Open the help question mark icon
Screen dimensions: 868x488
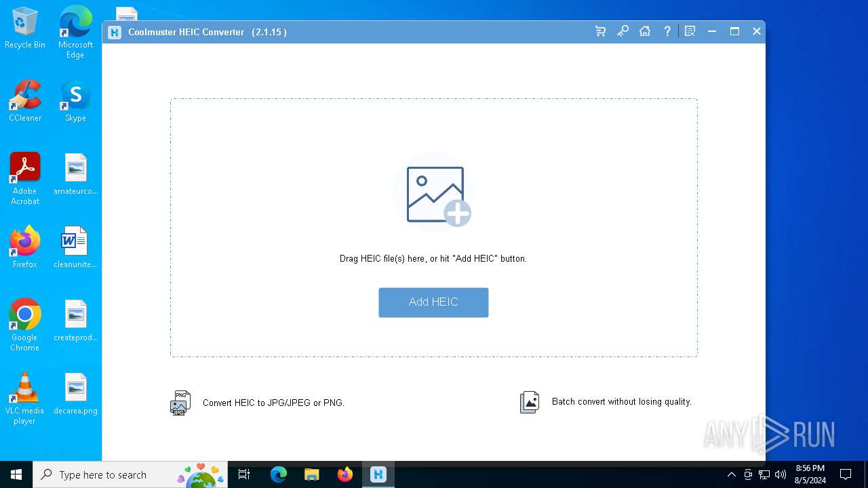[667, 31]
